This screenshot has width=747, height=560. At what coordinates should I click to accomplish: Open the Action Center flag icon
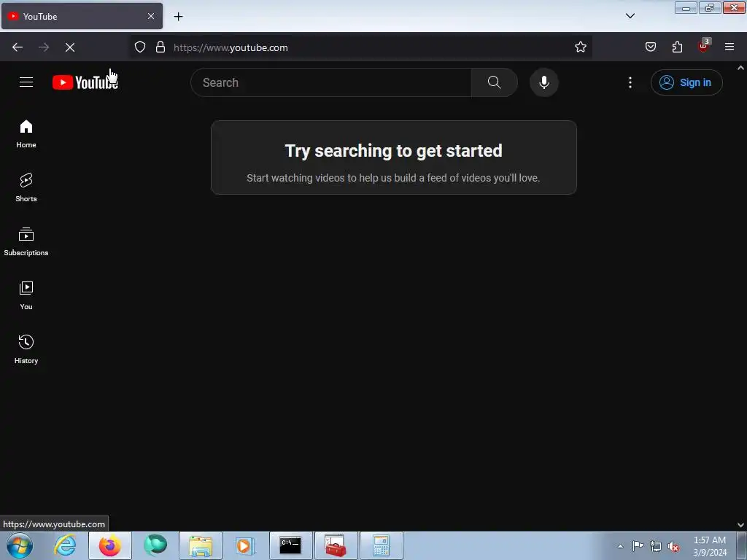pyautogui.click(x=638, y=546)
